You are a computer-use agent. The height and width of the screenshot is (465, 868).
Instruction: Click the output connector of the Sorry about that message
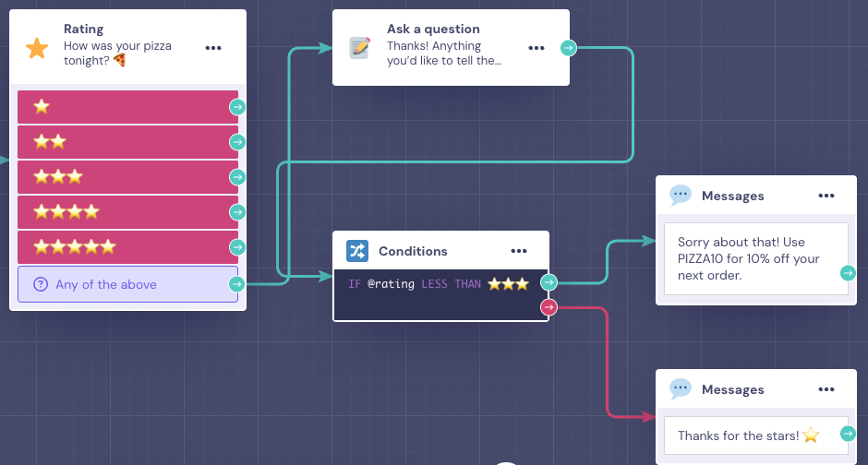coord(848,272)
